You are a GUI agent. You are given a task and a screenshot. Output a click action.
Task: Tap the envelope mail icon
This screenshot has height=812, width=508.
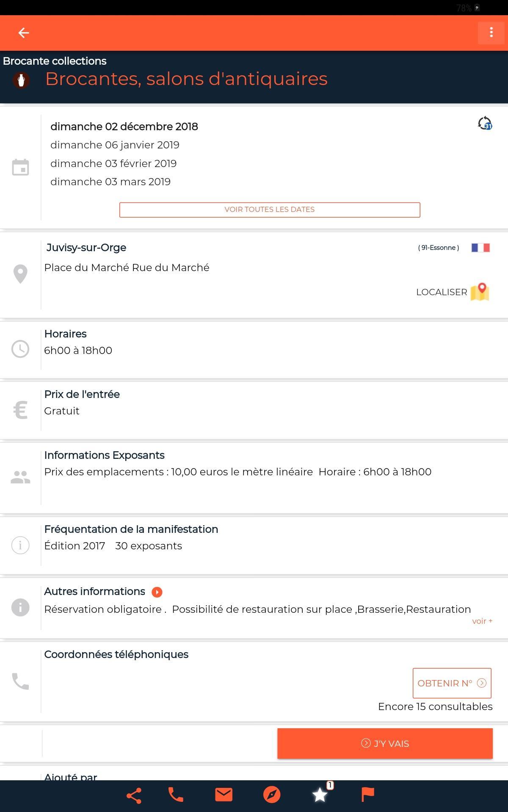point(224,795)
